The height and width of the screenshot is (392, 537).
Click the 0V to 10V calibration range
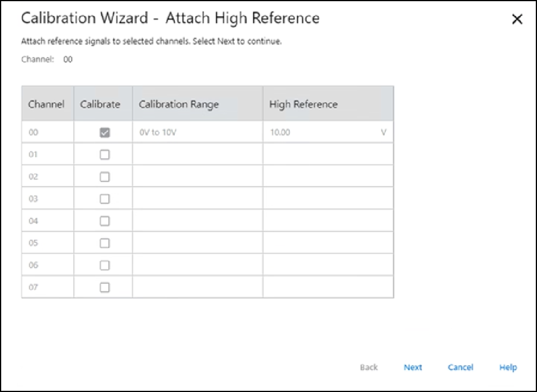pyautogui.click(x=158, y=132)
